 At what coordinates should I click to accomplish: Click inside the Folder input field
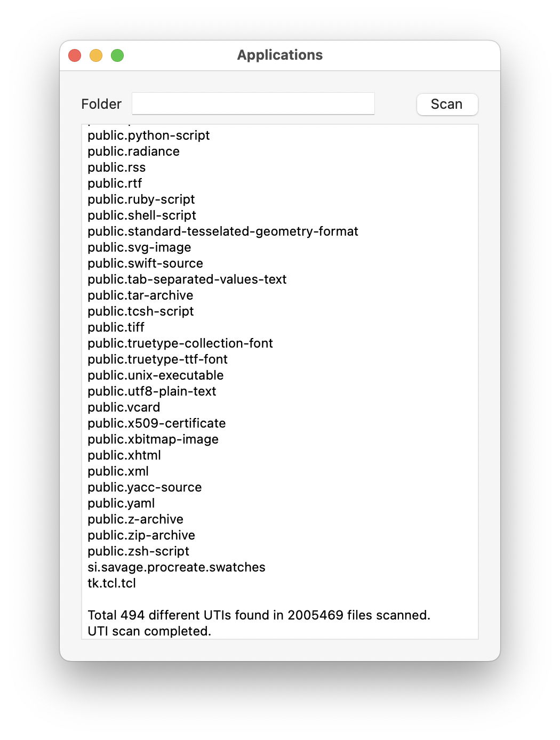pos(253,103)
